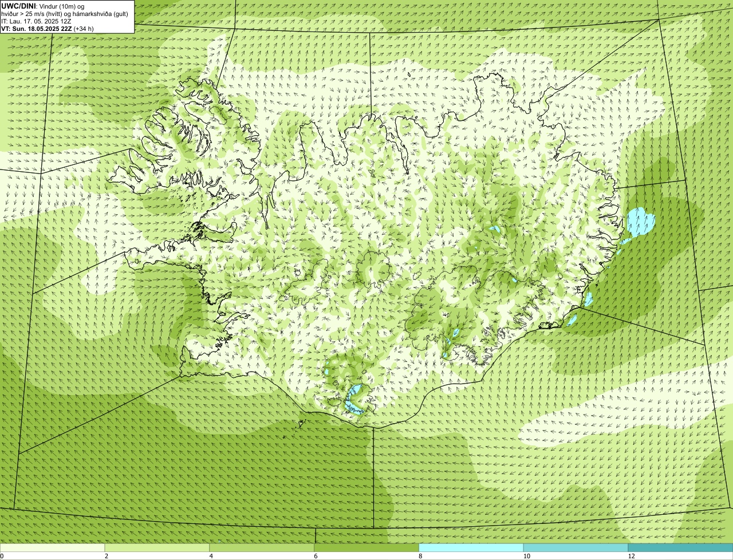Screen dimensions: 733x560
Task: Click the medium green 4–6 legend segment
Action: (262, 547)
